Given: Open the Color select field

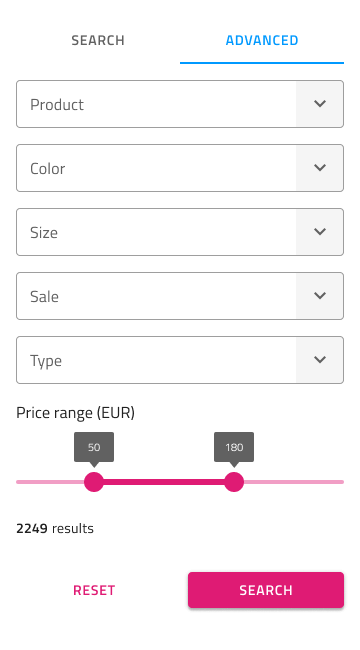Looking at the screenshot, I should tap(180, 168).
